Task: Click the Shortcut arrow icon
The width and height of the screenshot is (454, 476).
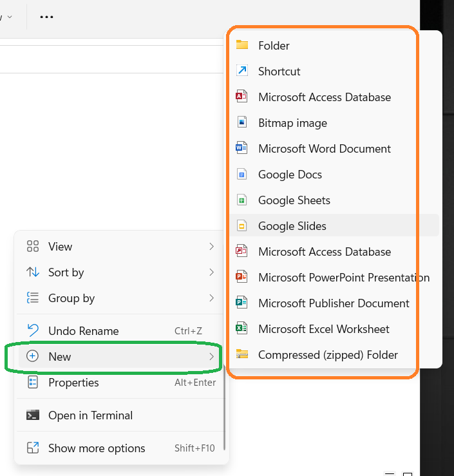Action: pyautogui.click(x=242, y=71)
